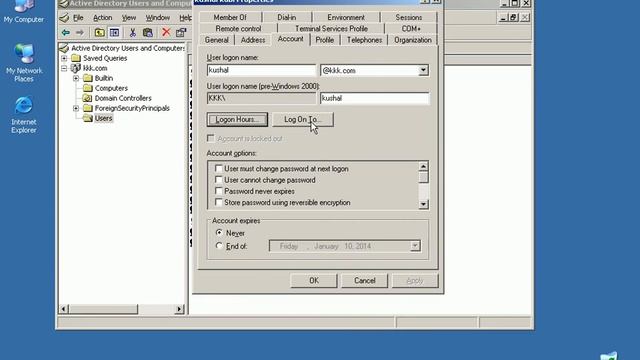Switch to the Organization tab

[413, 40]
